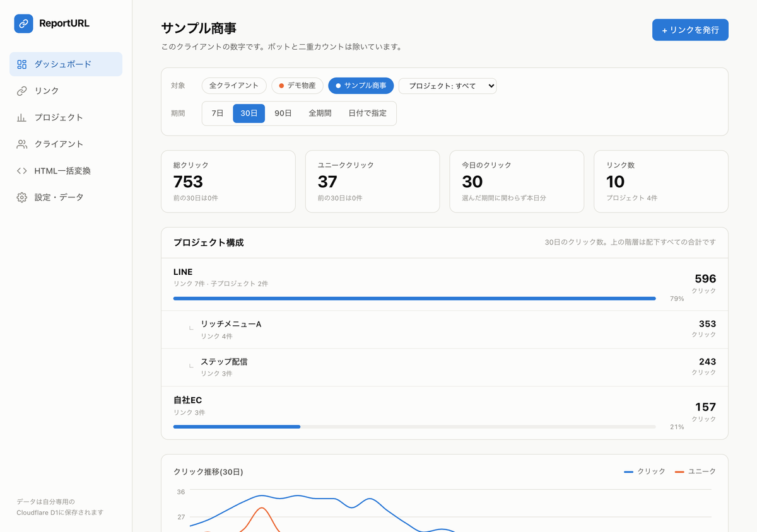Image resolution: width=757 pixels, height=532 pixels.
Task: Open ダッシュボード in the sidebar
Action: [x=66, y=64]
